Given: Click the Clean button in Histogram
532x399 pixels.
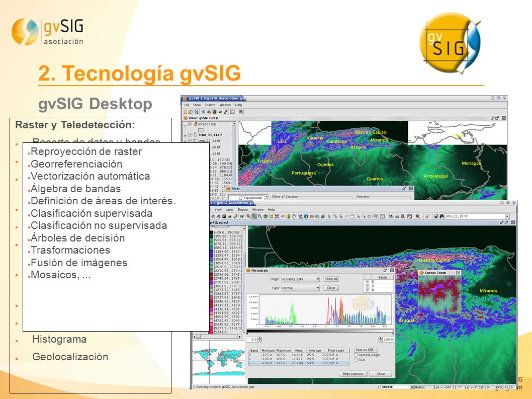Looking at the screenshot, I should [331, 288].
